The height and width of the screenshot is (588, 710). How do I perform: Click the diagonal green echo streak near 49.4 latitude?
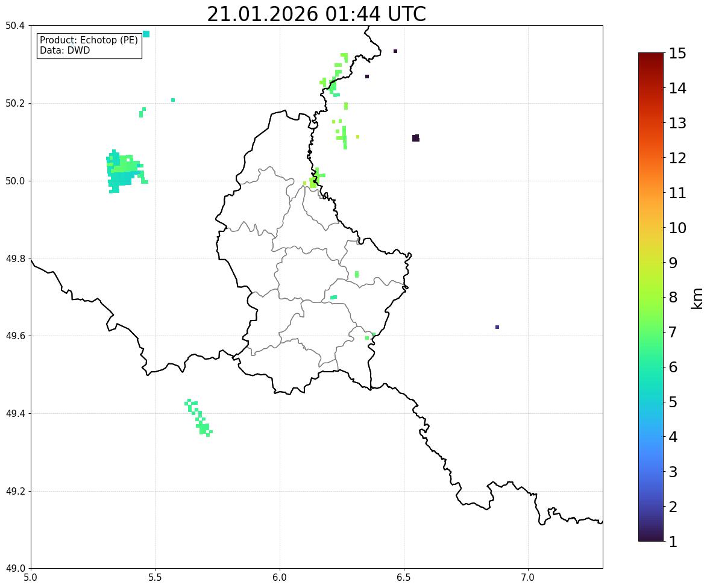coord(198,418)
